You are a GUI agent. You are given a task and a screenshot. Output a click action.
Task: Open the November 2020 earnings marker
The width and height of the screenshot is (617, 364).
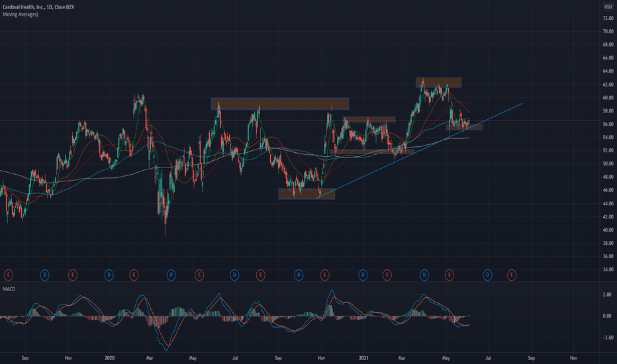[x=324, y=275]
